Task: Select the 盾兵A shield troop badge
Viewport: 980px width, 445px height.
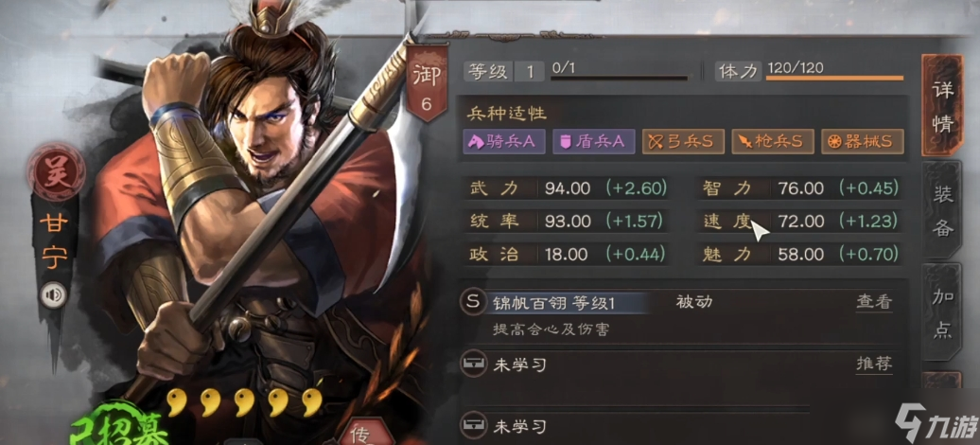Action: [594, 141]
